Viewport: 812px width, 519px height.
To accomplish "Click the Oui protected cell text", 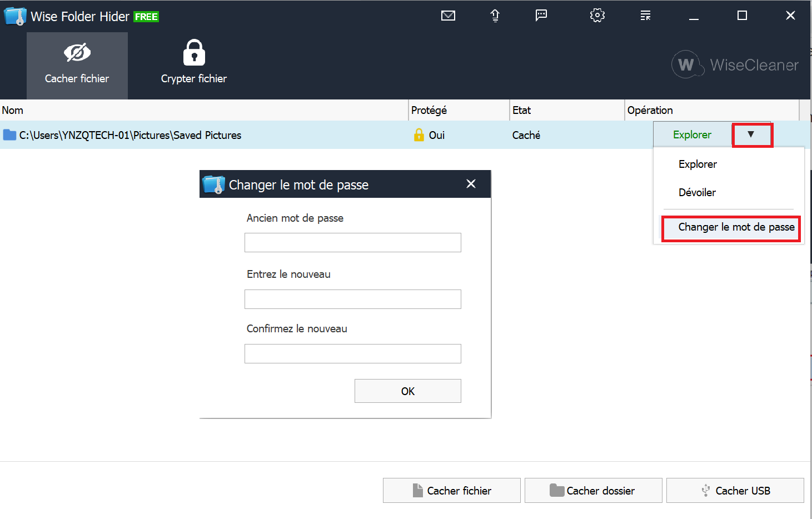I will [x=437, y=135].
